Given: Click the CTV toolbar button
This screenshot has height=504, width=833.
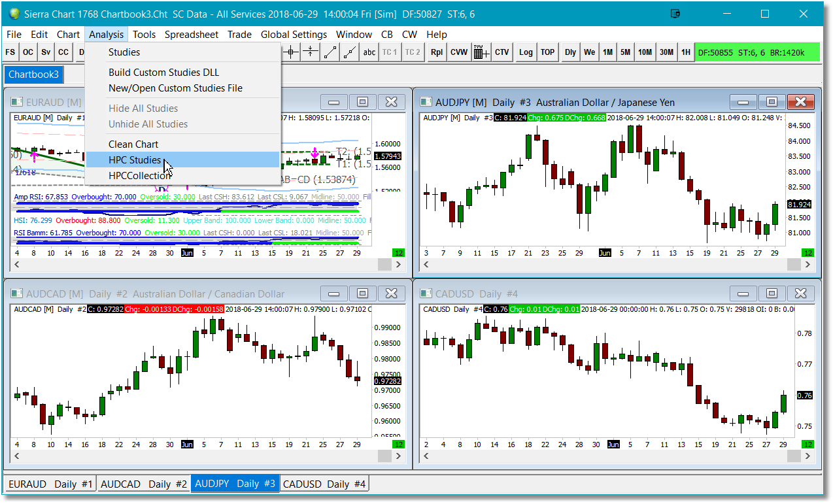Looking at the screenshot, I should tap(502, 52).
